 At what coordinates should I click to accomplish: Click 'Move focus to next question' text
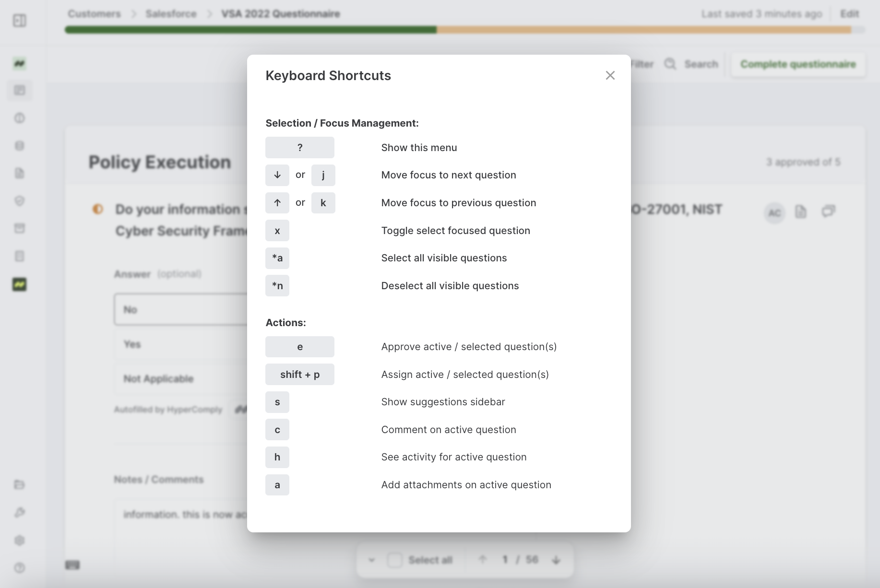point(449,175)
